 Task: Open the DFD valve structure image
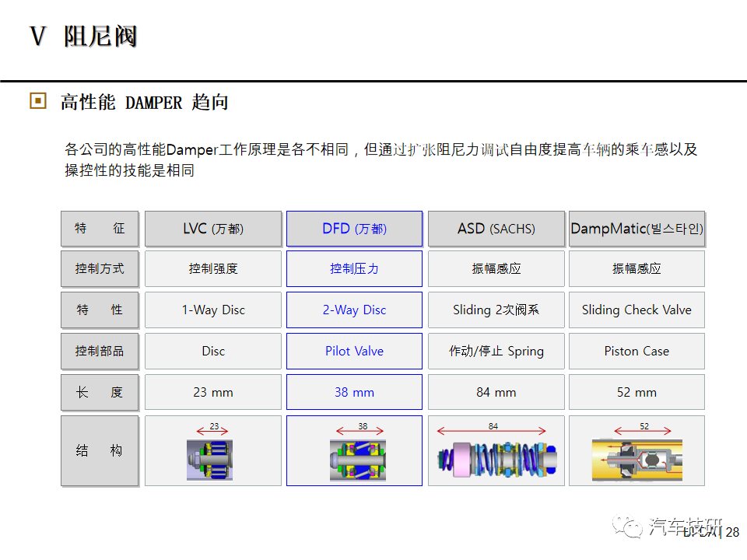point(358,460)
